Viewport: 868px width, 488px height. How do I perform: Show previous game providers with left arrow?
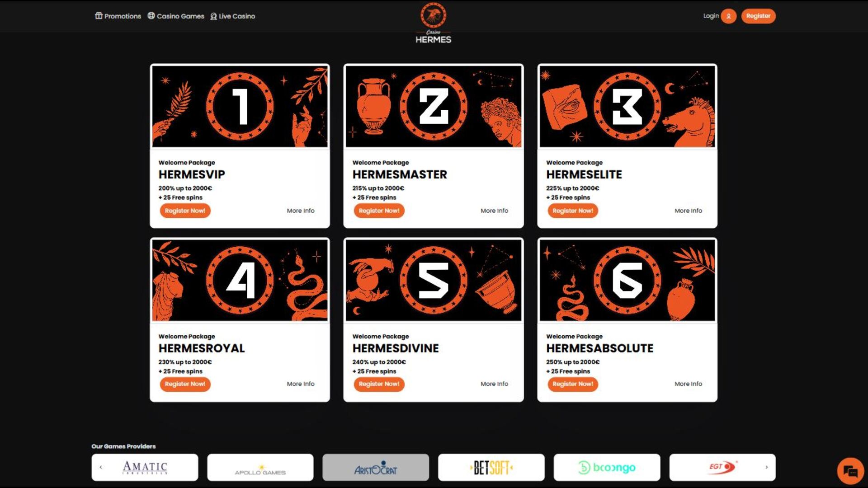pyautogui.click(x=101, y=467)
